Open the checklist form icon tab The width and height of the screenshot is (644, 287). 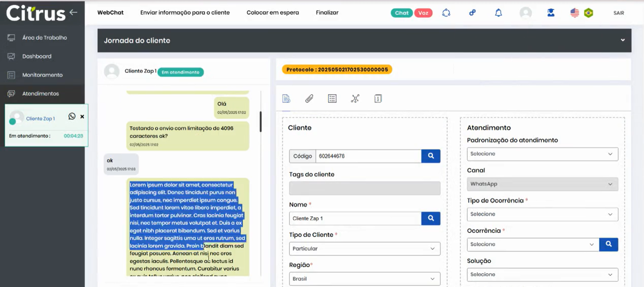332,98
